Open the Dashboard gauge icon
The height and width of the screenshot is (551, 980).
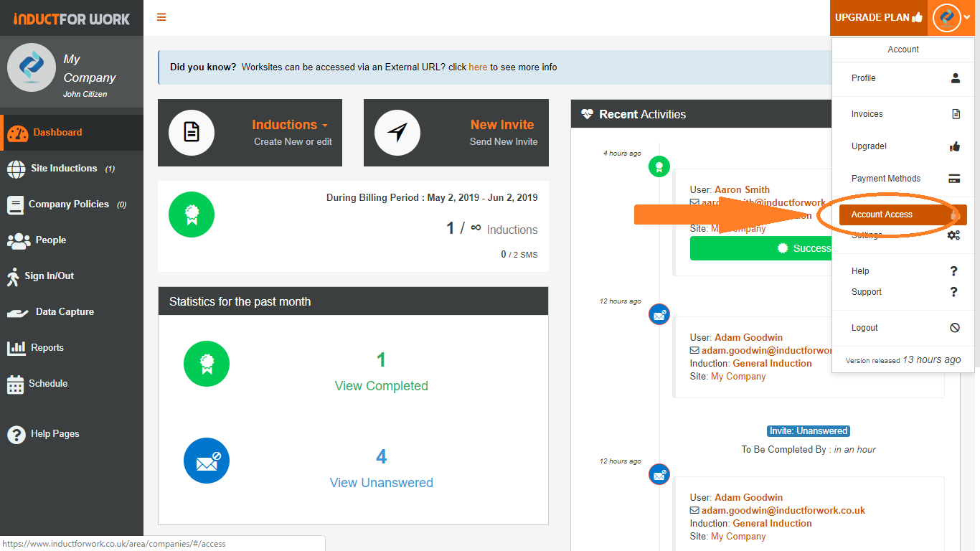coord(17,133)
